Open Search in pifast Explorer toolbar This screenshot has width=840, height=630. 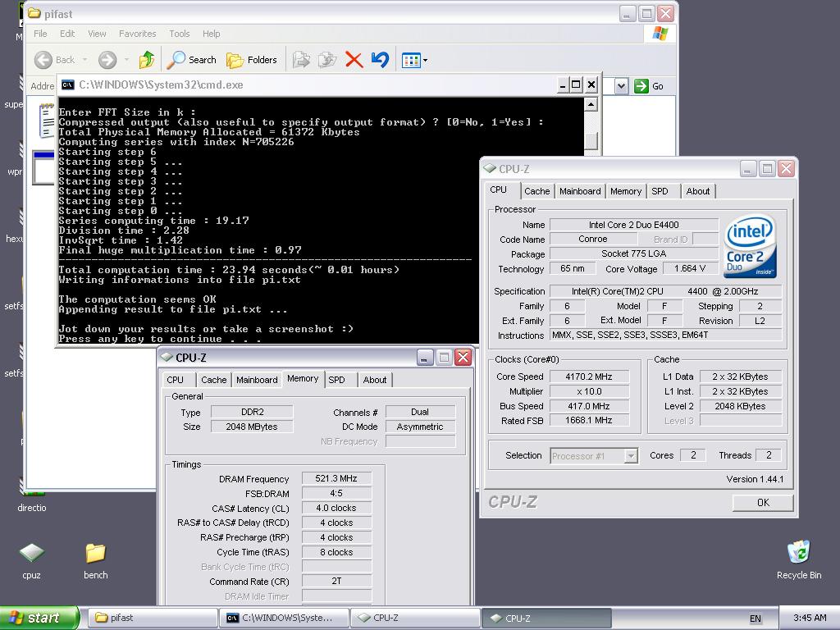point(191,60)
